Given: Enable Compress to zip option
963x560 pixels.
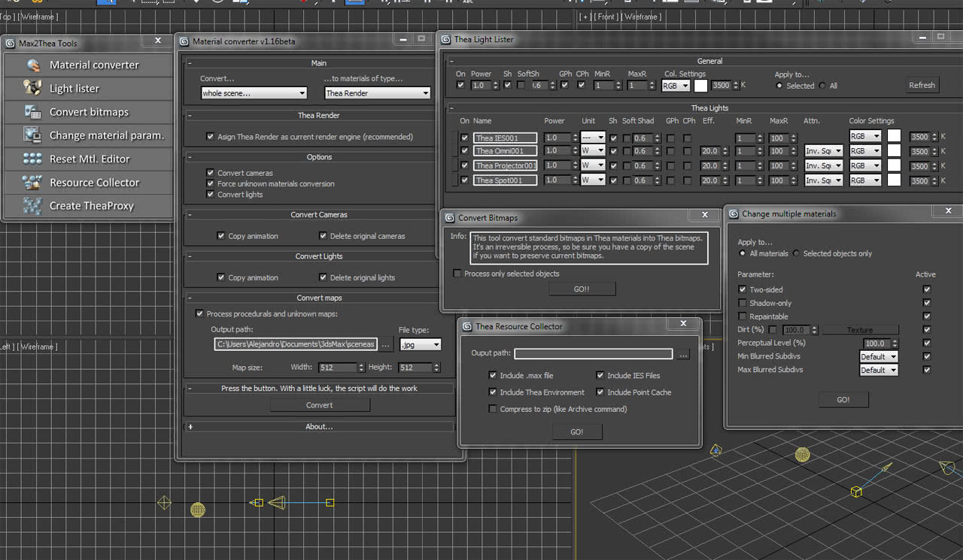Looking at the screenshot, I should coord(493,409).
